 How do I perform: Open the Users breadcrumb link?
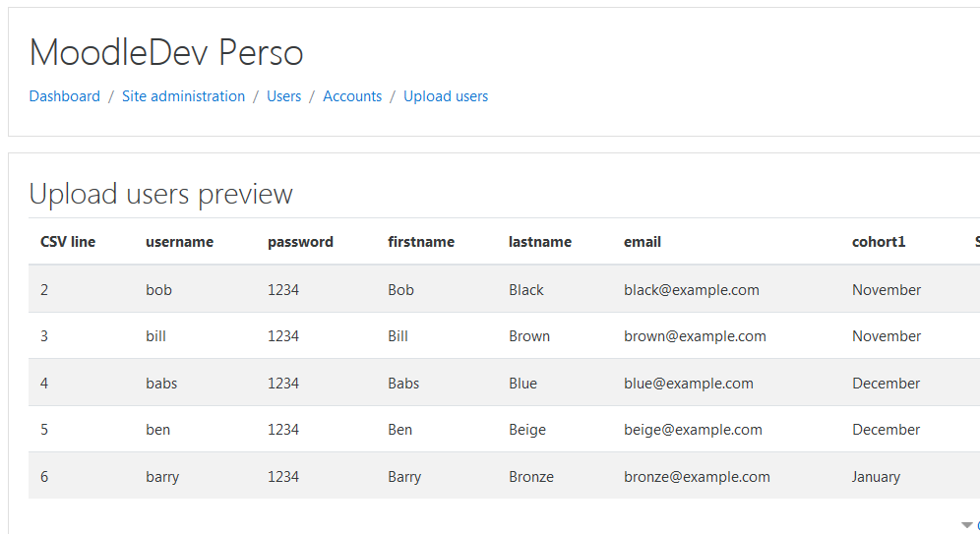283,96
